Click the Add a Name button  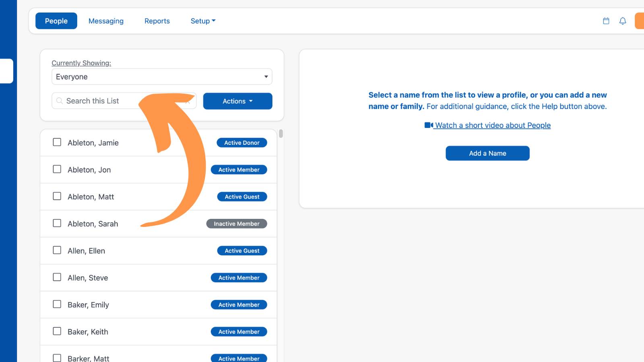pyautogui.click(x=487, y=153)
